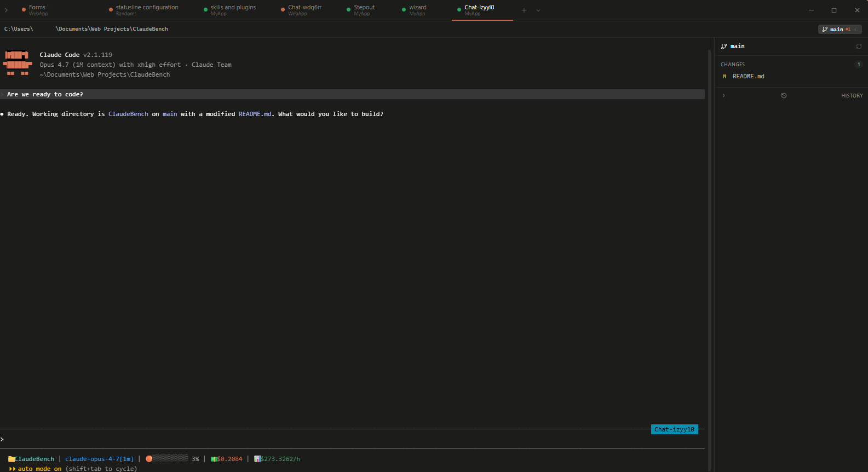The image size is (868, 472).
Task: Switch to the Forms WebApp tab
Action: pos(34,10)
